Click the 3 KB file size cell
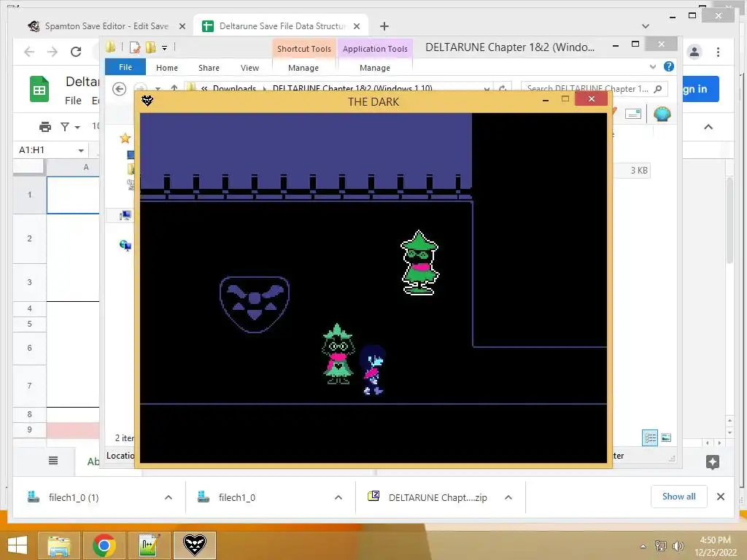747x560 pixels. [x=638, y=171]
